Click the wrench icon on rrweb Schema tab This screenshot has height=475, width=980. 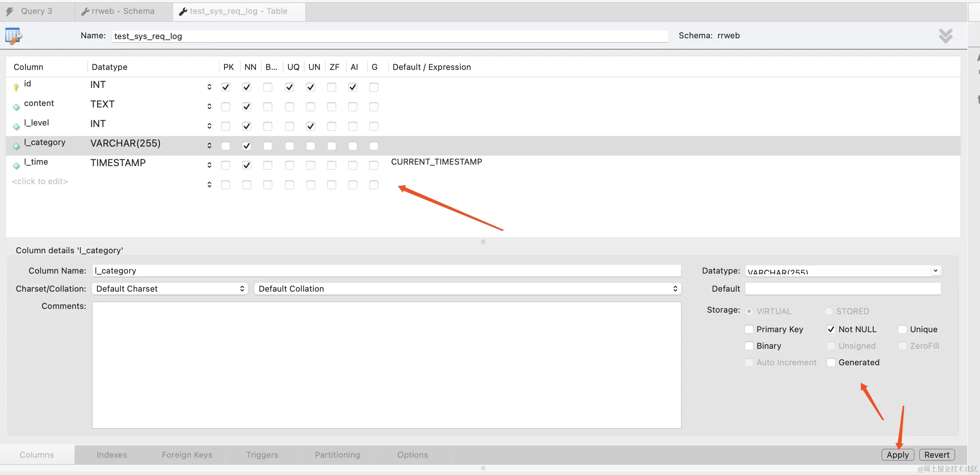pyautogui.click(x=85, y=11)
